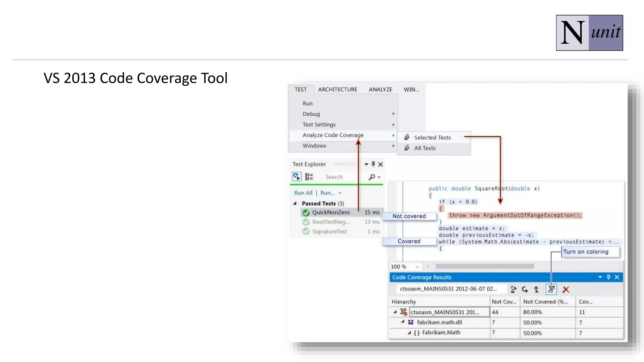Click the red X remove results icon
The image size is (644, 362).
pos(566,290)
